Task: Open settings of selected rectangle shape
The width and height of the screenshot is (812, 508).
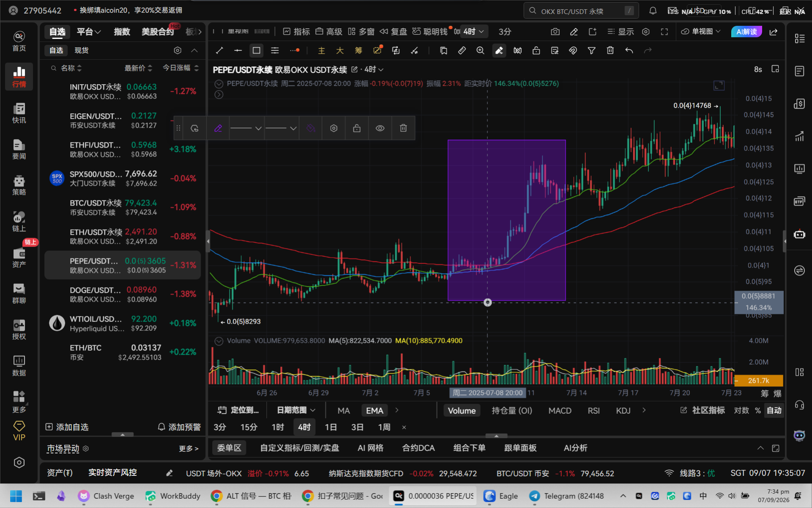Action: (334, 128)
